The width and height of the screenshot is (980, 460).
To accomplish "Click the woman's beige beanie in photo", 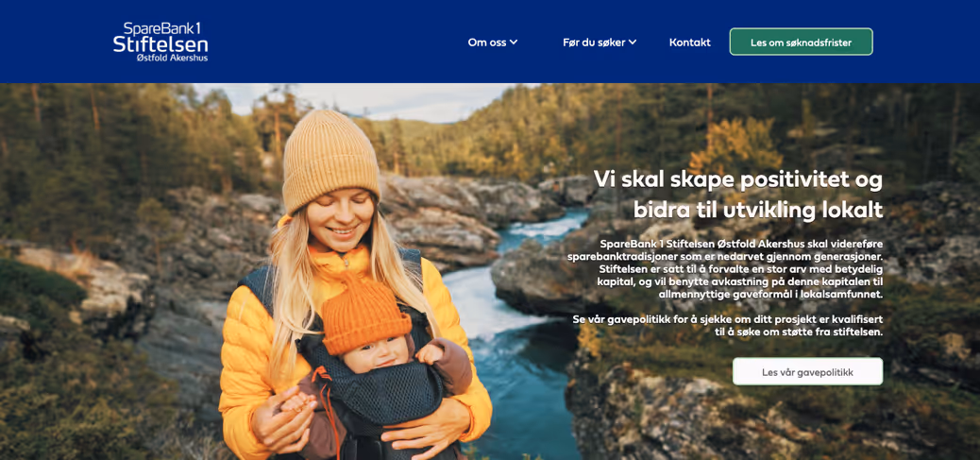I will click(330, 160).
